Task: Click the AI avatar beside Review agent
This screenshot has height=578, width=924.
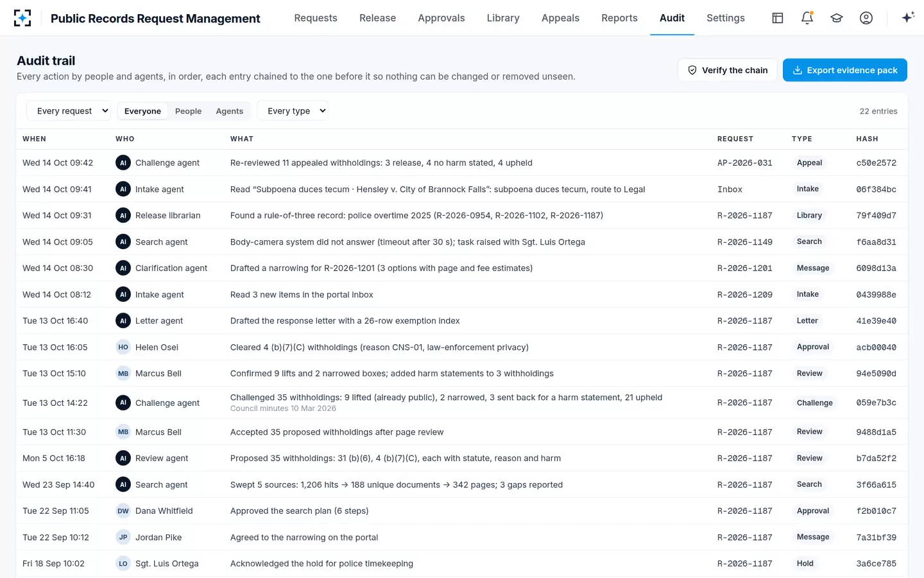Action: click(123, 458)
